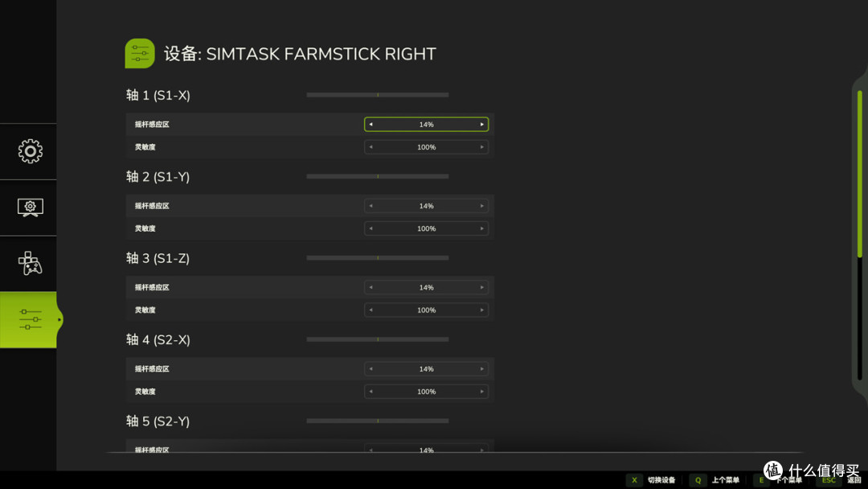
Task: Click the 100% value of 轴 2 灵敏度
Action: point(426,228)
